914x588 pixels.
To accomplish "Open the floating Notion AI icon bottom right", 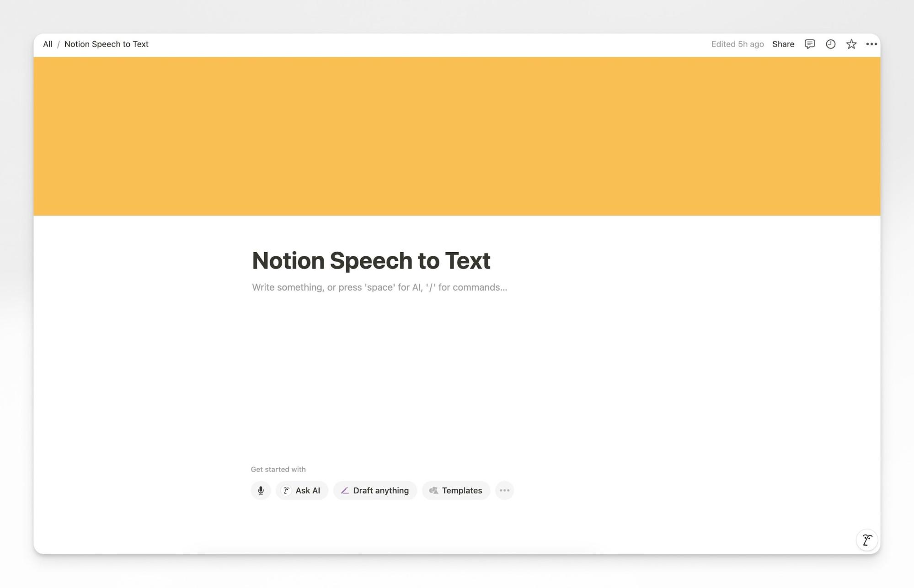I will (866, 540).
